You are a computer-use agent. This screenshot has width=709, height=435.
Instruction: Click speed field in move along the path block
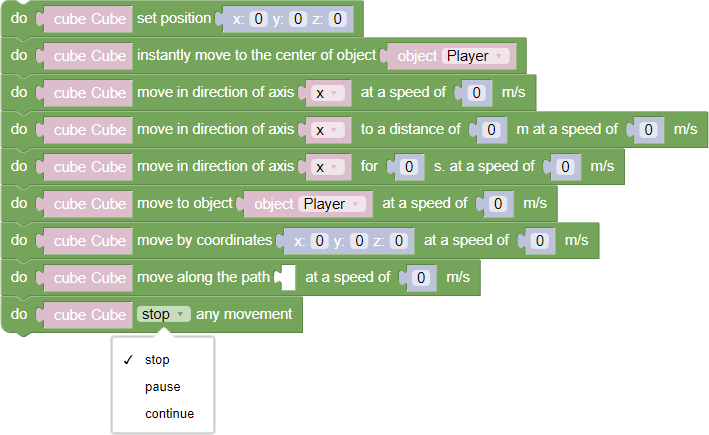pyautogui.click(x=423, y=277)
